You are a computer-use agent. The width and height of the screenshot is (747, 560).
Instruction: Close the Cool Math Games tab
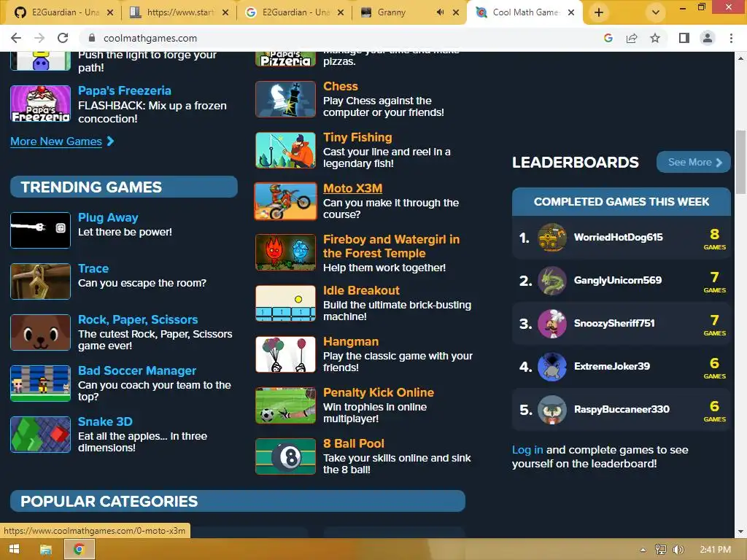point(571,12)
